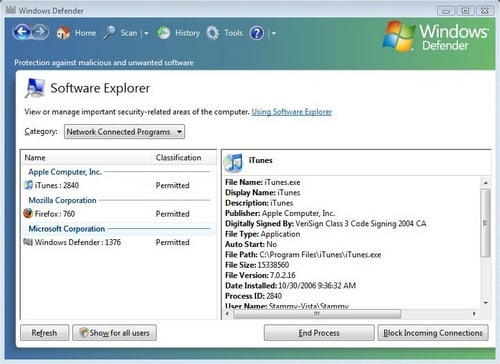This screenshot has width=500, height=364.
Task: Open the Home page label
Action: point(85,33)
